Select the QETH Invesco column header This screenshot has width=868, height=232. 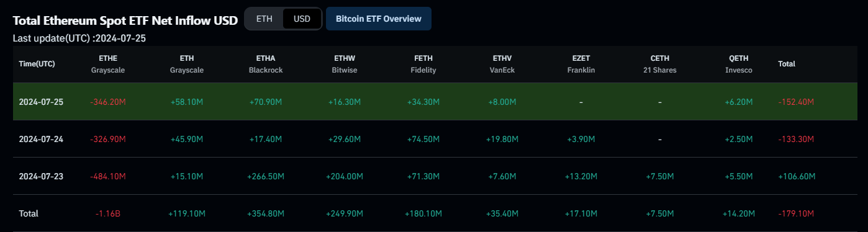(739, 64)
